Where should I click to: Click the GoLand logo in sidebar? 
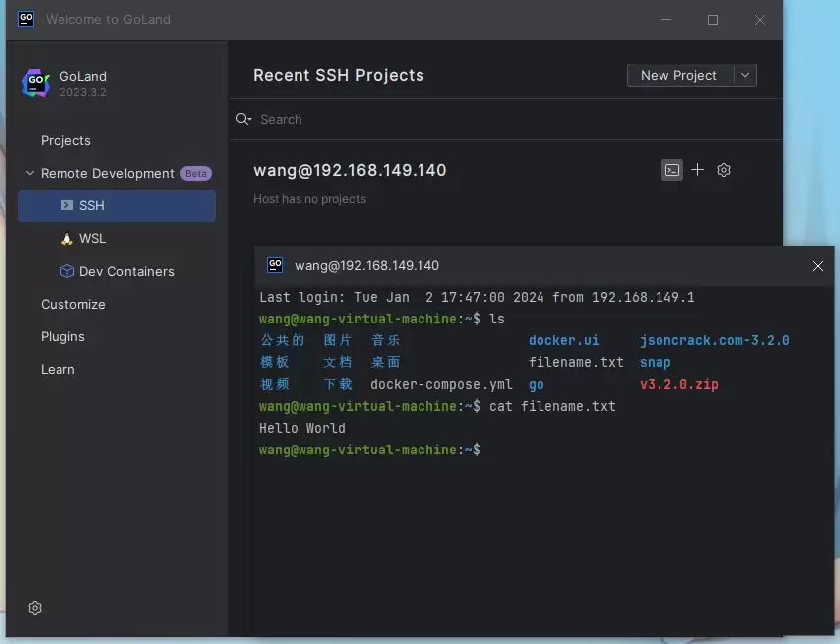coord(36,83)
